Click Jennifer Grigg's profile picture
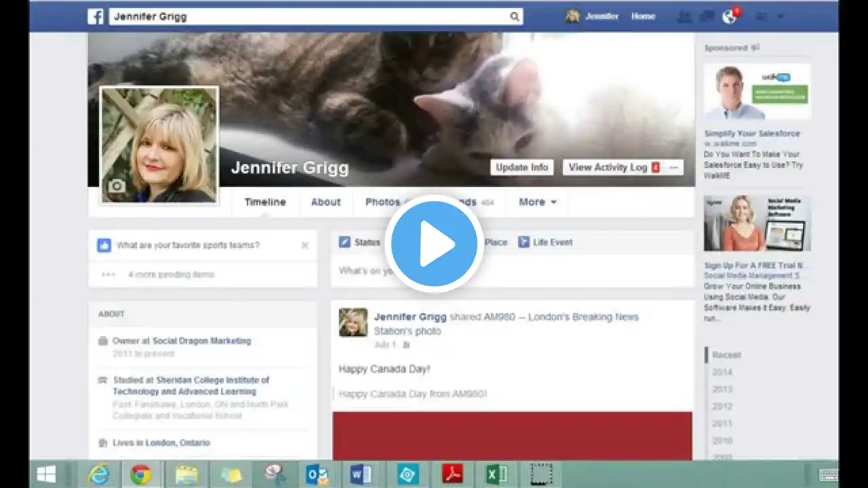 point(159,145)
